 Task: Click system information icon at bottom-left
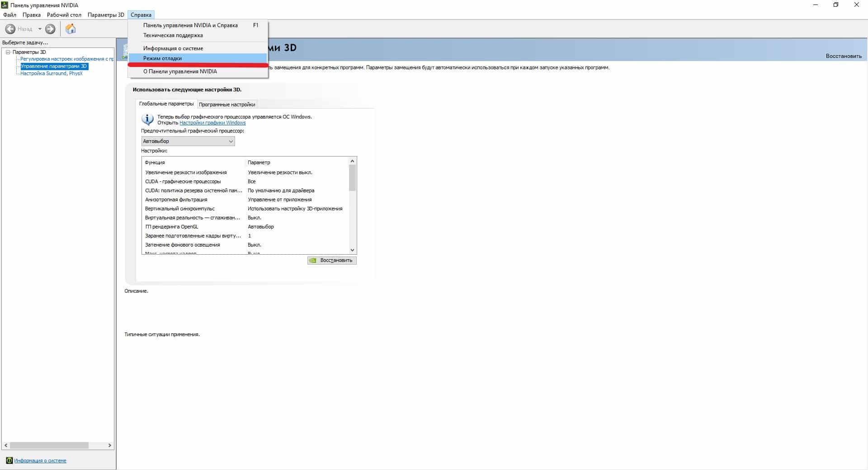pos(9,461)
